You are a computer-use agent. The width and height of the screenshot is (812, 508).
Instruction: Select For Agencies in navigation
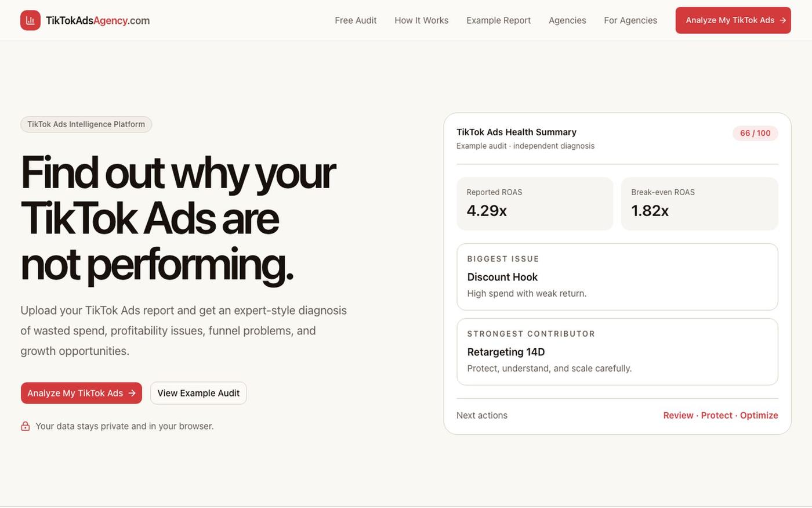(630, 20)
